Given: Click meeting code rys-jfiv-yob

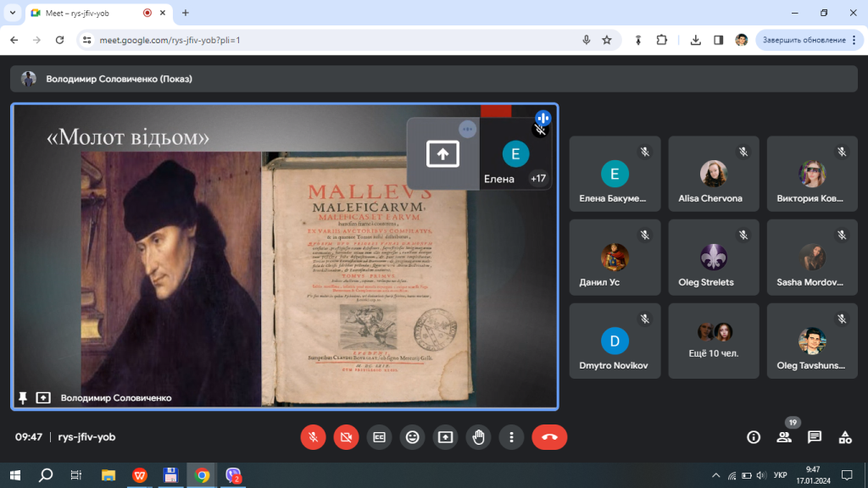Looking at the screenshot, I should point(86,437).
